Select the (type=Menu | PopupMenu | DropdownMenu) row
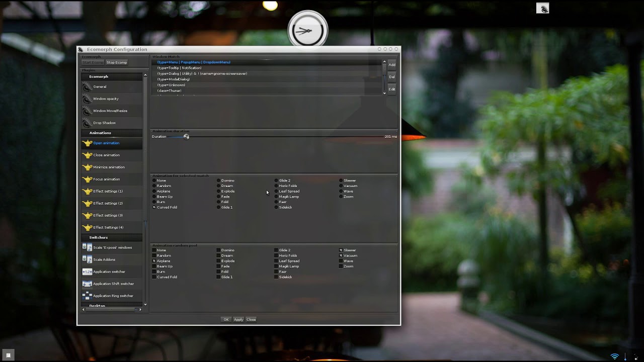Screen dimensions: 644x362 pos(267,62)
